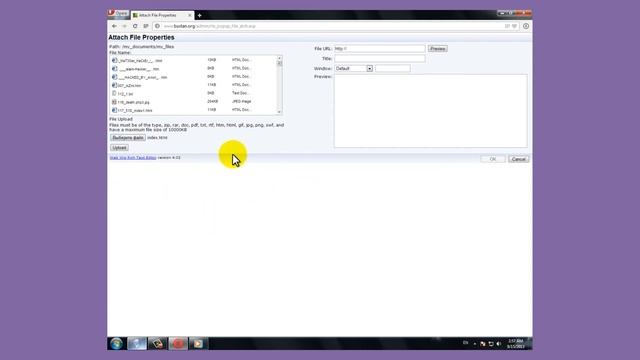The width and height of the screenshot is (640, 360).
Task: Open the Speed Dial grid icon
Action: pyautogui.click(x=146, y=26)
